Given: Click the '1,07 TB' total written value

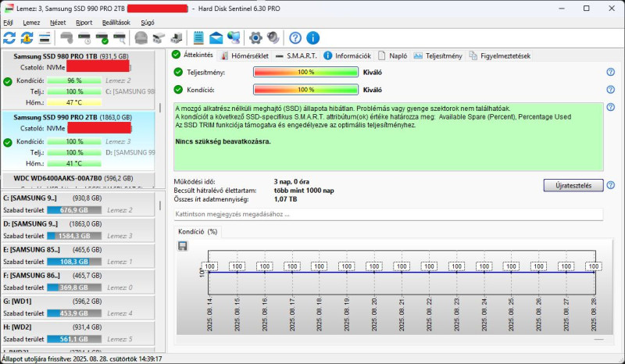Looking at the screenshot, I should click(285, 199).
